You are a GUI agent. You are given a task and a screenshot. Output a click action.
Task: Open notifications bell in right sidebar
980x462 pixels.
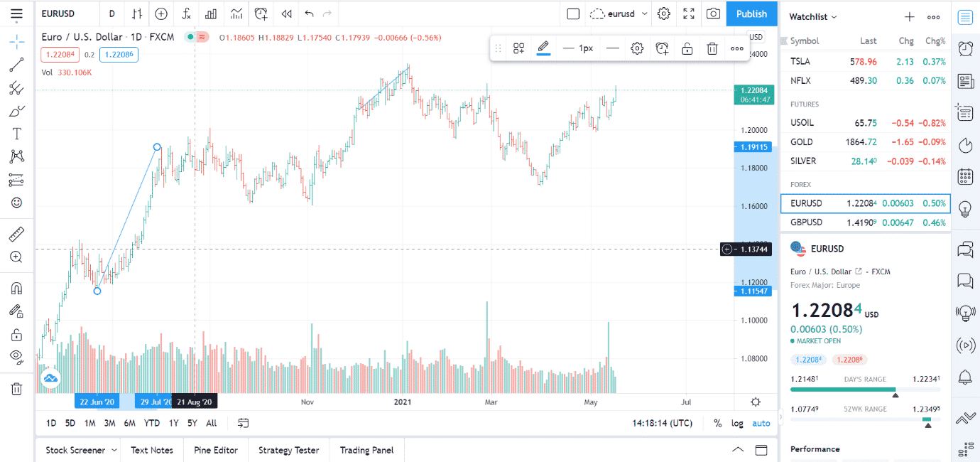(x=965, y=377)
